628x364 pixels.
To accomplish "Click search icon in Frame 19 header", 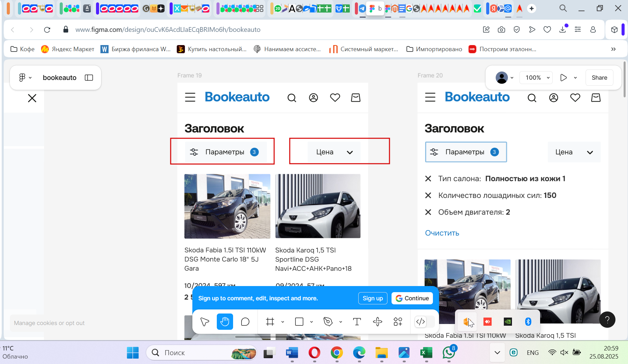I will (292, 98).
